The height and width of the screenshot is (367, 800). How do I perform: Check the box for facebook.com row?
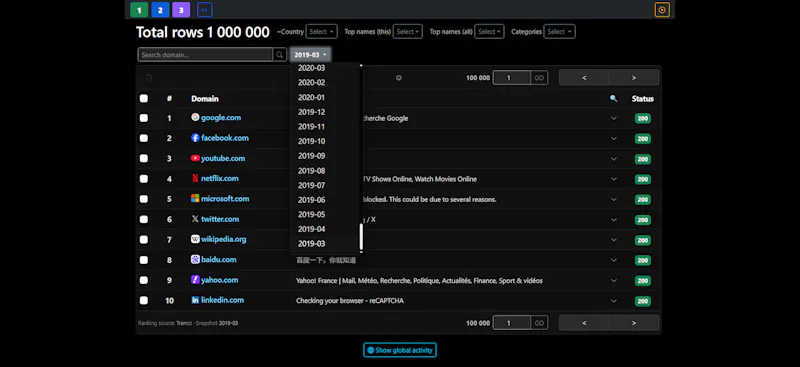(x=144, y=138)
